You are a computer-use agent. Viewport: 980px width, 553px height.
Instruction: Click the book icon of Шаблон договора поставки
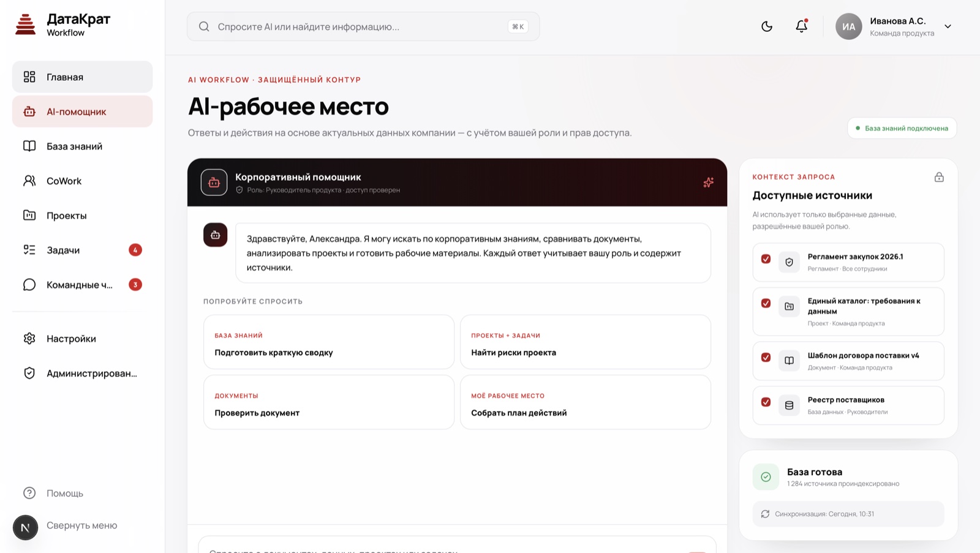click(789, 361)
